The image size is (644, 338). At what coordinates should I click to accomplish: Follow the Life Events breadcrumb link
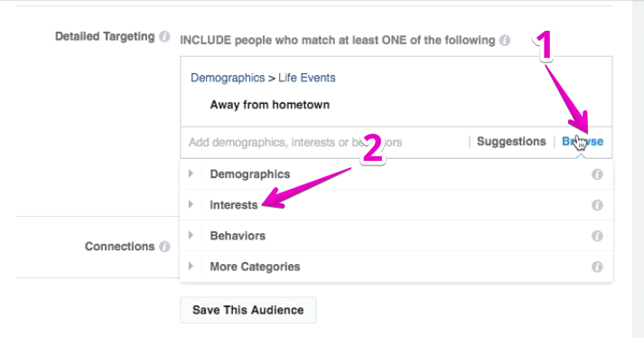click(x=307, y=78)
